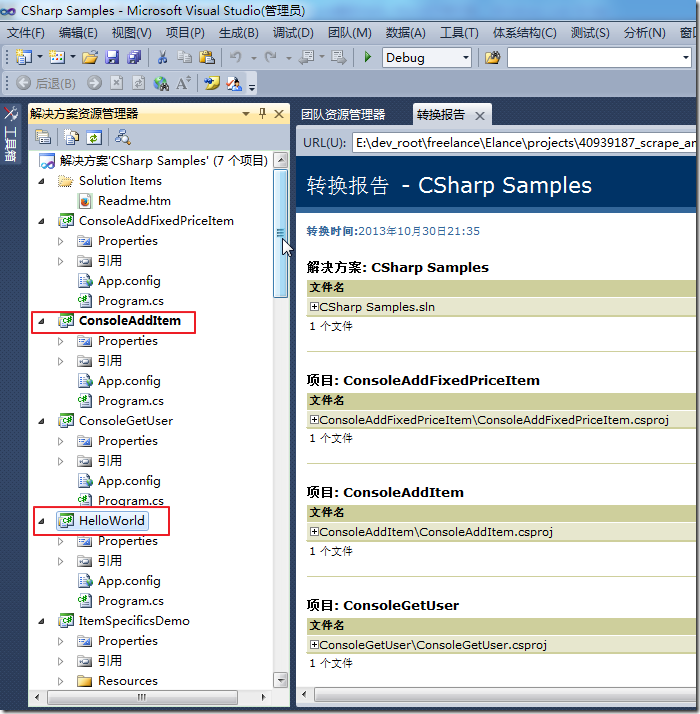Collapse the ConsoleGetUser project node
This screenshot has height=714, width=700.
(x=41, y=421)
